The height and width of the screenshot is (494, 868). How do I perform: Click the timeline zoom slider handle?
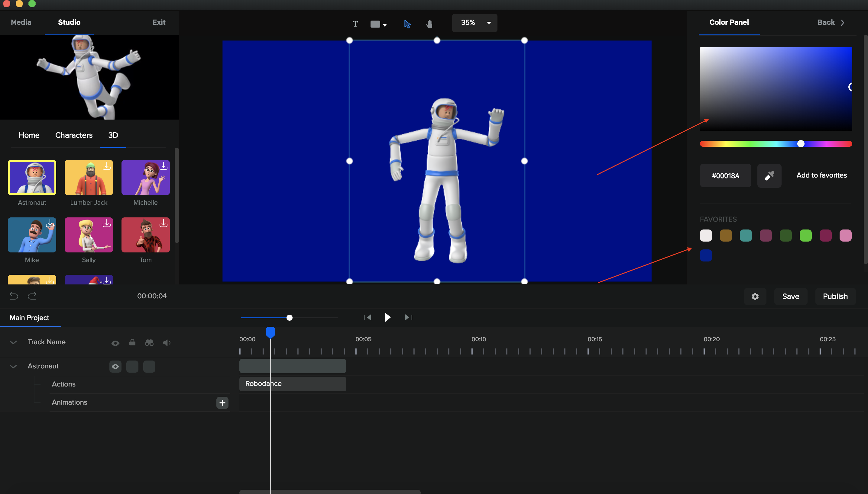click(x=289, y=318)
